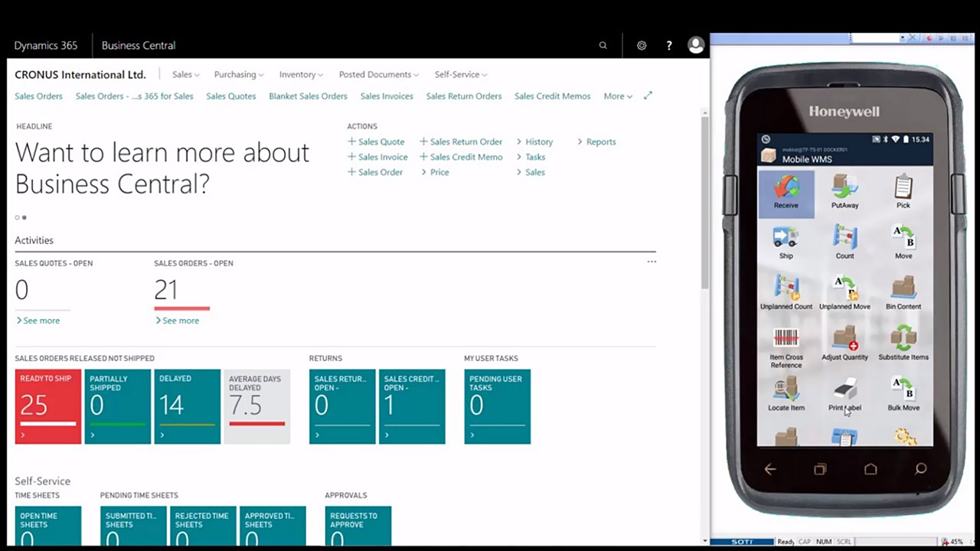Open Sales Invoices navigation link

(387, 96)
